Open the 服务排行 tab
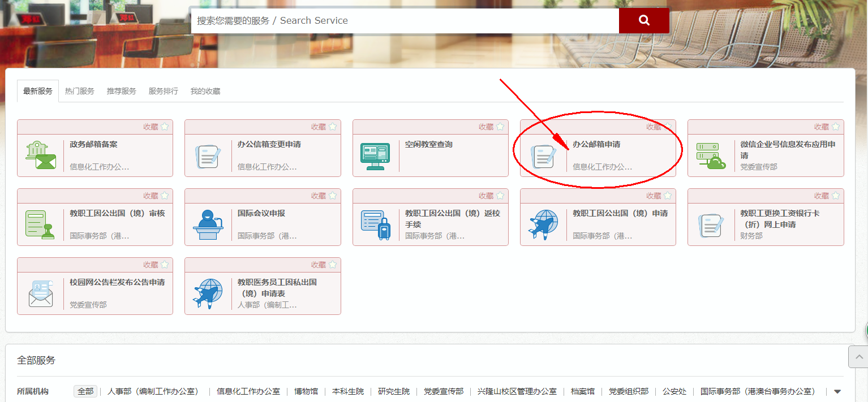The height and width of the screenshot is (402, 868). pyautogui.click(x=163, y=91)
